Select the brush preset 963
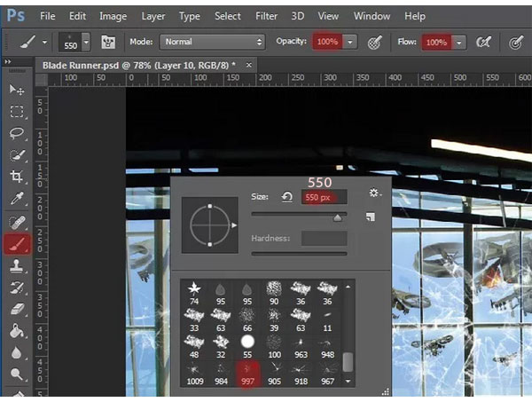This screenshot has width=532, height=402. [x=301, y=347]
